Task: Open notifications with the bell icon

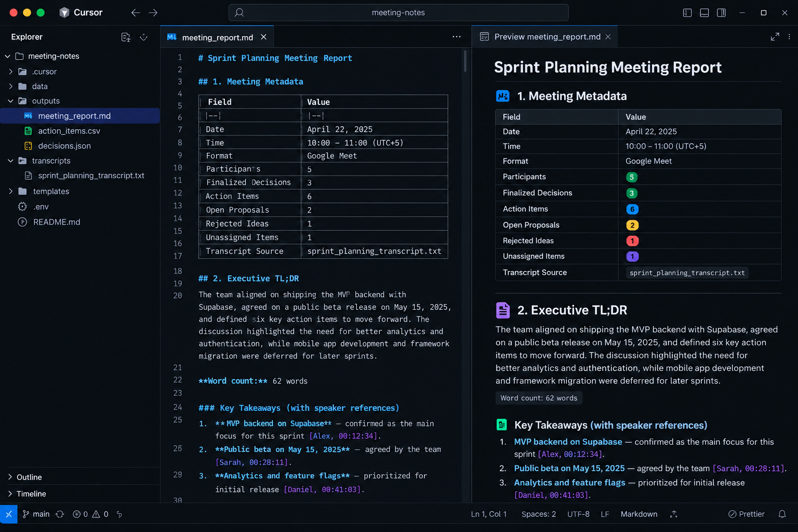Action: pos(782,514)
